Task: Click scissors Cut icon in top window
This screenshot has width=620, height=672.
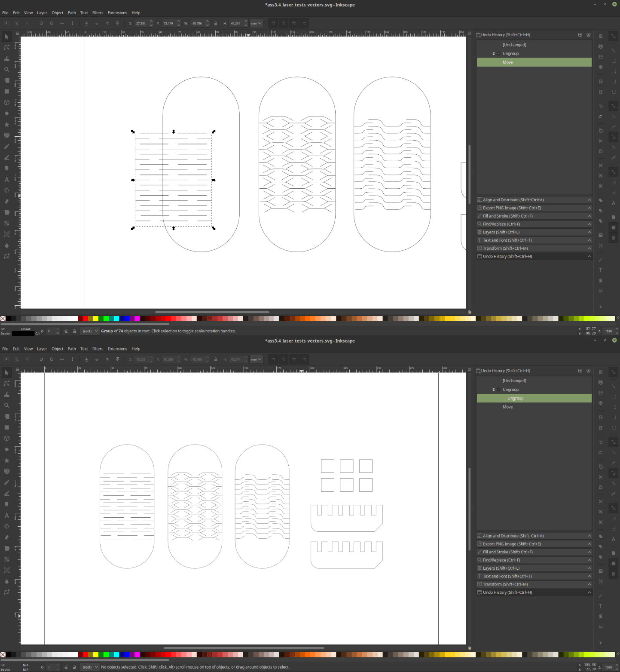Action: pyautogui.click(x=601, y=141)
